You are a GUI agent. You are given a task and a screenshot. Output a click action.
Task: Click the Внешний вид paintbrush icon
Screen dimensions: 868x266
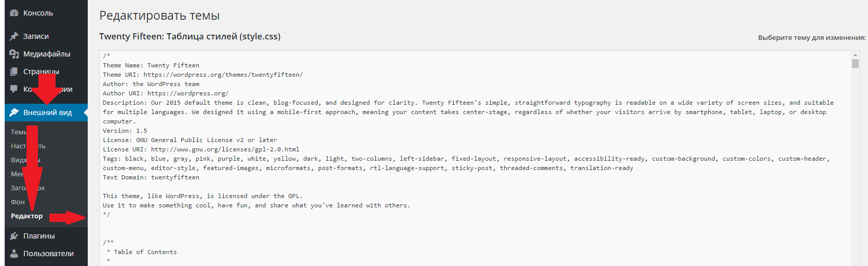point(14,113)
